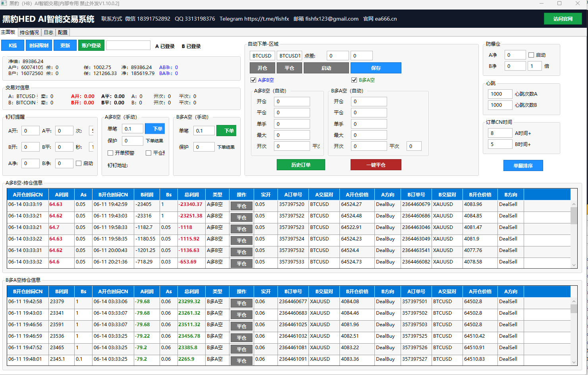Screen dimensions: 588x375
Task: Click the blue 保存 button
Action: [376, 68]
